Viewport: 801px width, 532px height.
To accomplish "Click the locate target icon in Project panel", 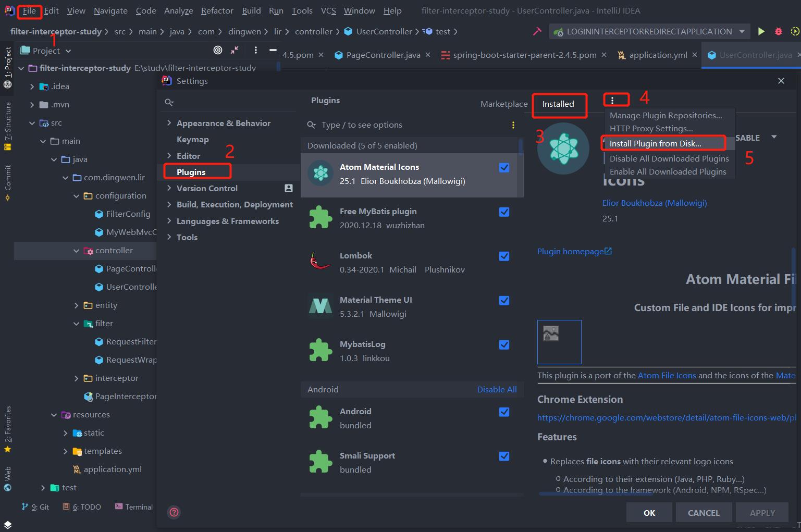I will (x=218, y=50).
